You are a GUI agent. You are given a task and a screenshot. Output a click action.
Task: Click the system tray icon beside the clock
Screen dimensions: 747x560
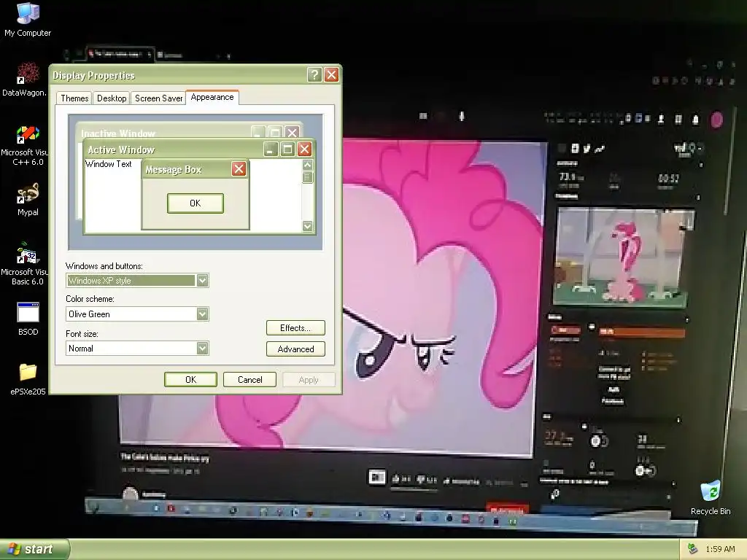[x=693, y=549]
